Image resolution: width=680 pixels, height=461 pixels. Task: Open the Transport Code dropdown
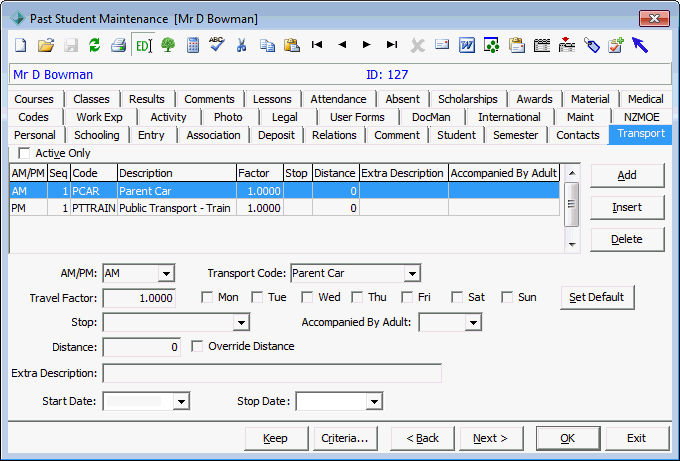[412, 274]
